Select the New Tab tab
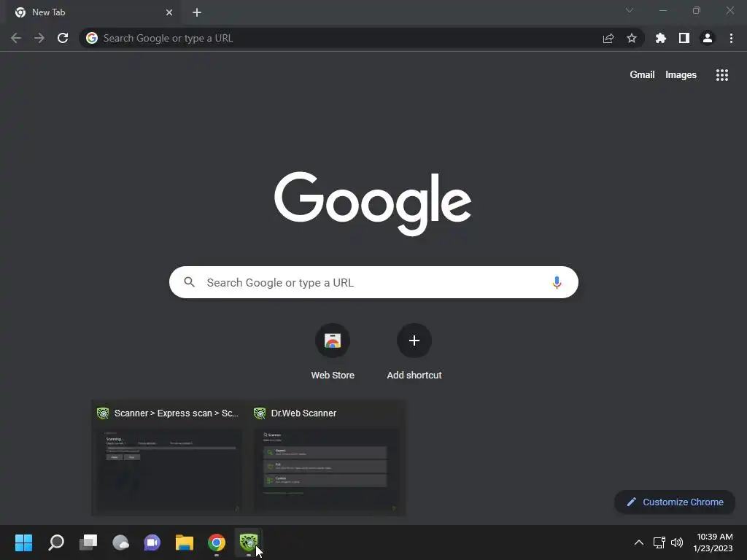The width and height of the screenshot is (747, 560). [93, 12]
